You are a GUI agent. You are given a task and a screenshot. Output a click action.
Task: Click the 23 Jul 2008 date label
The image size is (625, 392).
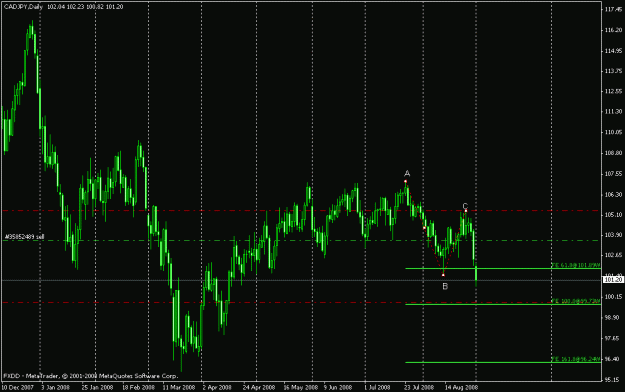pyautogui.click(x=419, y=387)
